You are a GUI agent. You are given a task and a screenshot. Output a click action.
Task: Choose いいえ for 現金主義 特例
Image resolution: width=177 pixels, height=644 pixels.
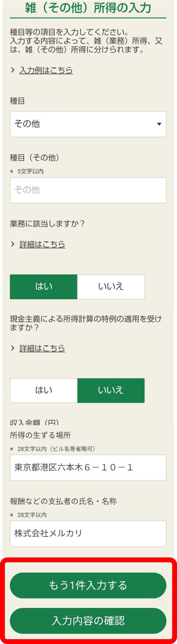click(x=111, y=390)
